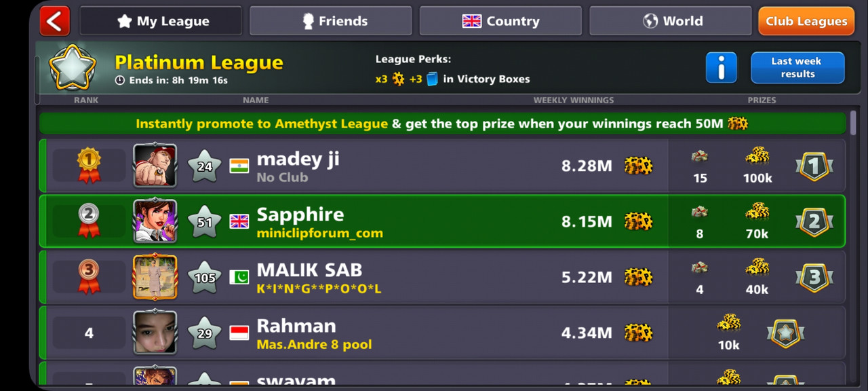868x391 pixels.
Task: View Last week results
Action: [797, 68]
